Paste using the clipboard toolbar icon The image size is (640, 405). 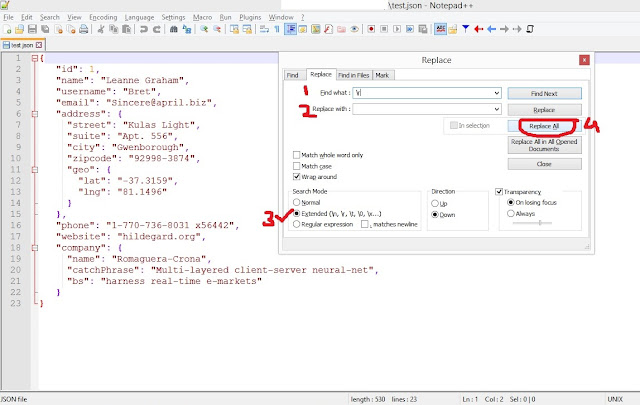click(x=127, y=29)
